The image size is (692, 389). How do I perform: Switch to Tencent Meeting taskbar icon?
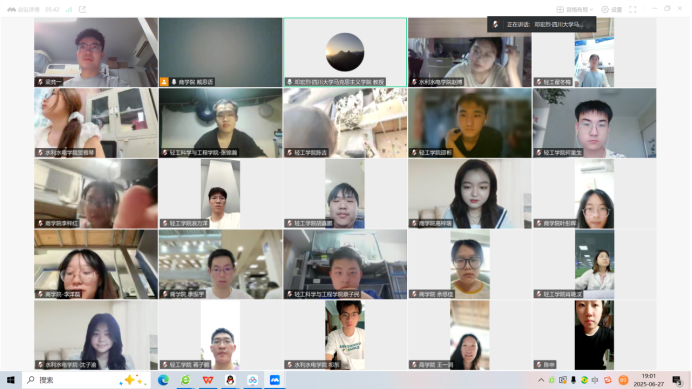pos(275,380)
